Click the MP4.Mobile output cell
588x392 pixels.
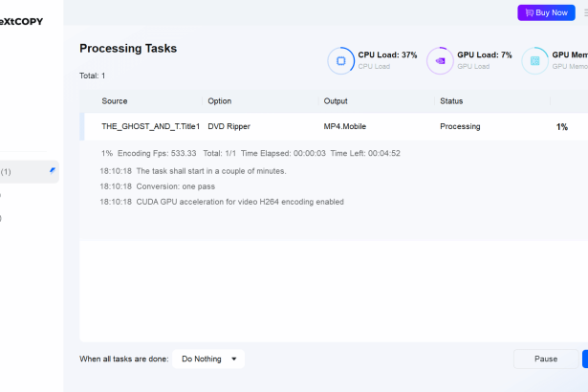(x=345, y=126)
